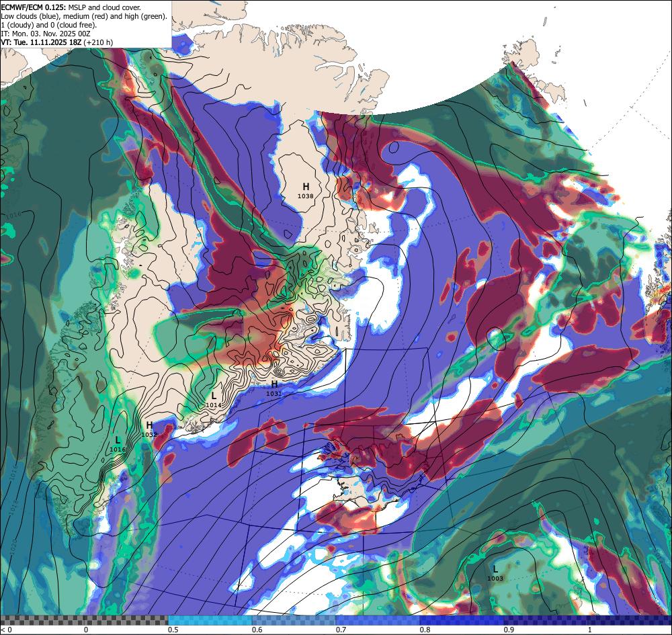Viewport: 672px width, 635px height.
Task: Click the colorbar segment between 0.5 and 0.6
Action: pos(210,620)
